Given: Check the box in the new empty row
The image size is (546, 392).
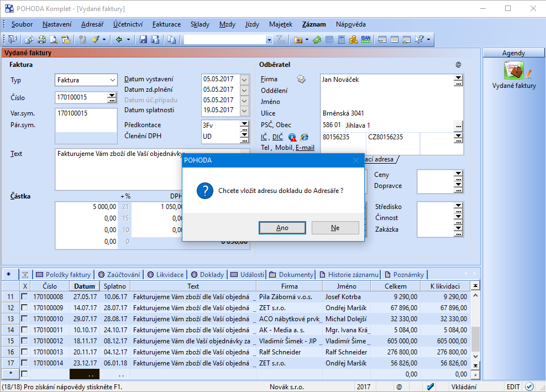Looking at the screenshot, I should [x=24, y=374].
